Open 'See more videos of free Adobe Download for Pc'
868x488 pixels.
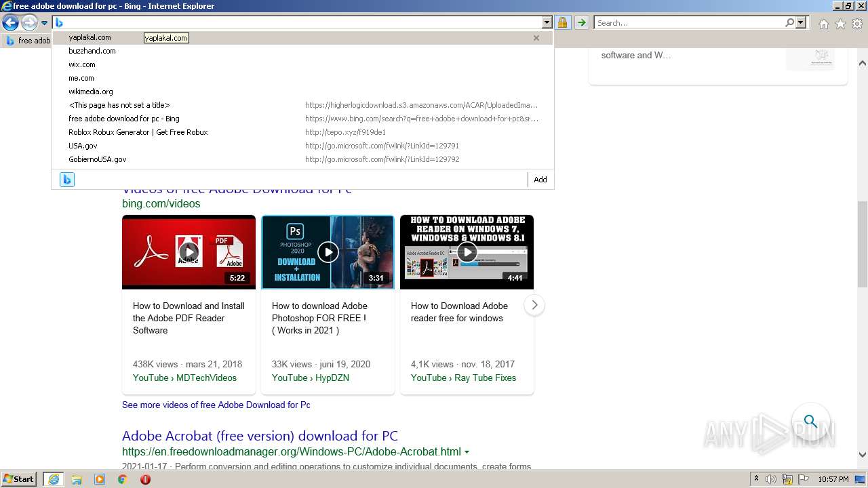click(x=216, y=405)
